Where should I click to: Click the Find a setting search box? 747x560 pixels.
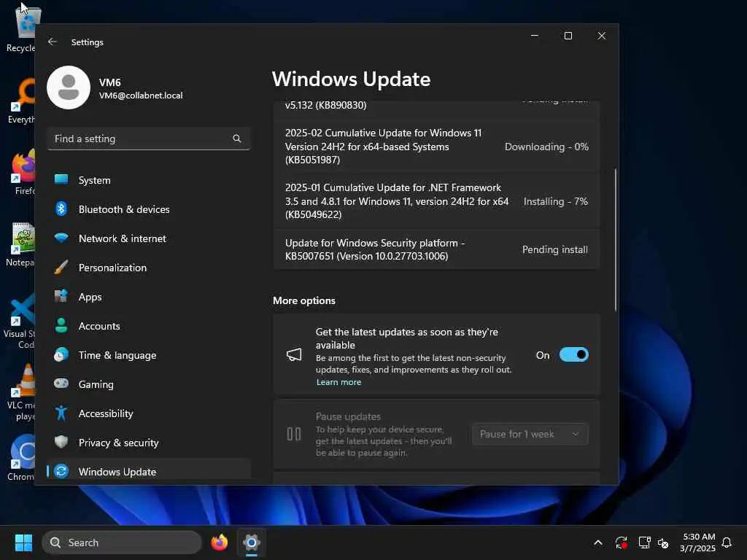[149, 139]
